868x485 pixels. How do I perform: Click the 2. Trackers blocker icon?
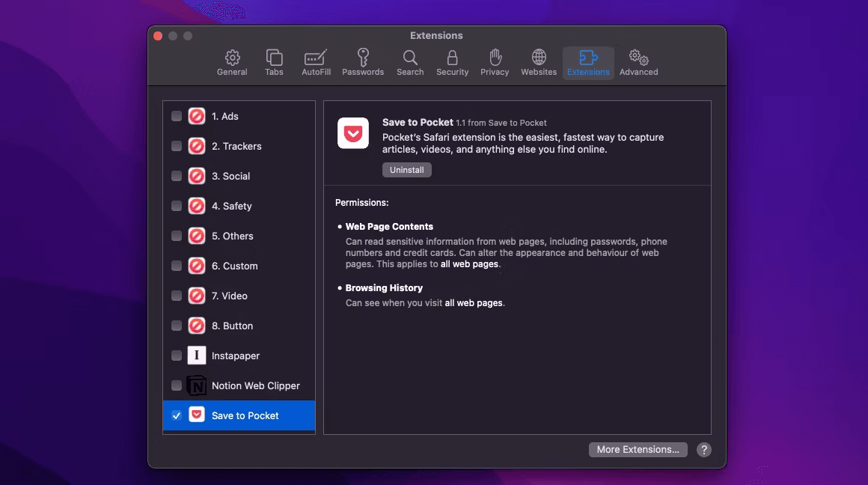pyautogui.click(x=197, y=146)
